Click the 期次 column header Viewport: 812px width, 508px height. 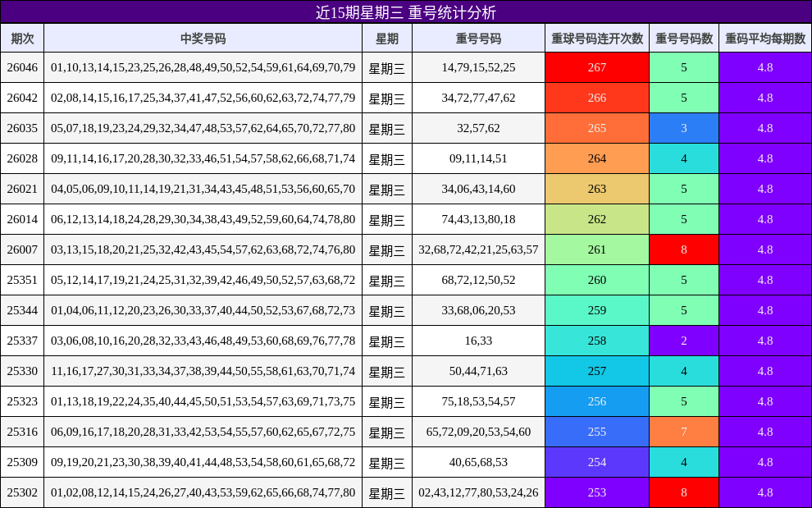click(x=22, y=37)
